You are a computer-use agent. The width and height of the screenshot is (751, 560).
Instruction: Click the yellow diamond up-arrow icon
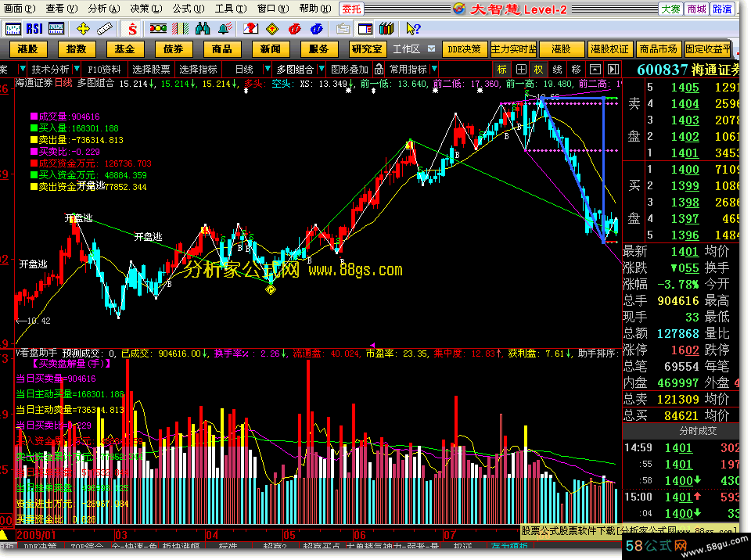click(272, 29)
